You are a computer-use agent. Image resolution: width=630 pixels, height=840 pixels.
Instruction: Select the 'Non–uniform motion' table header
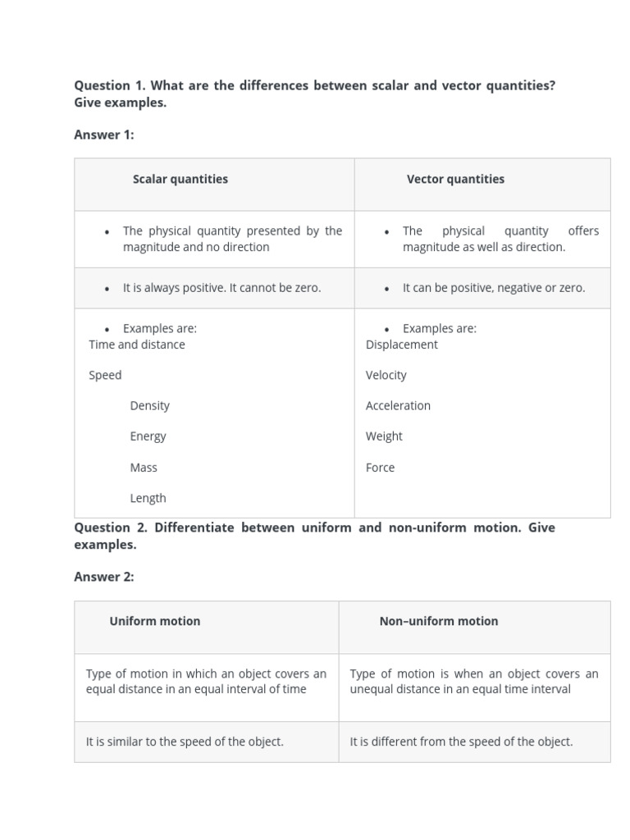439,621
